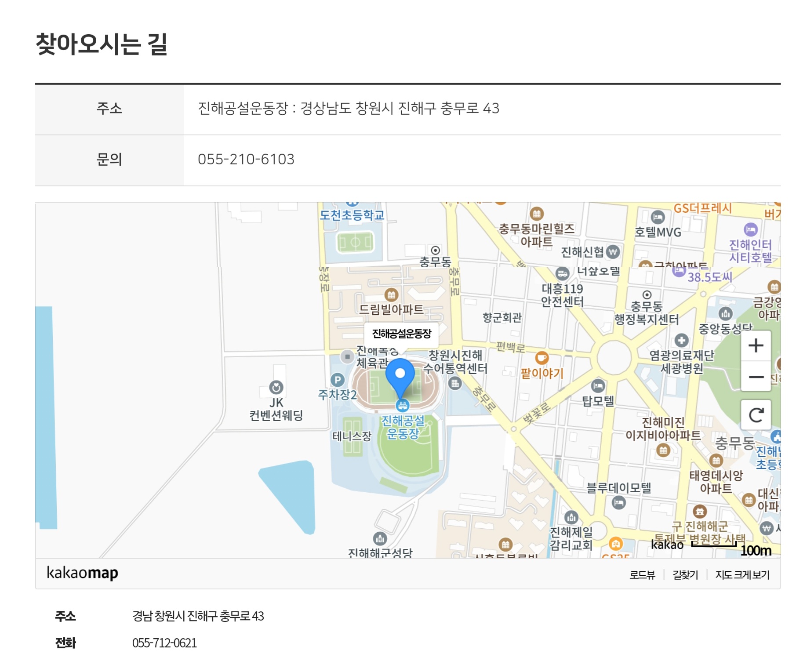Click the 진해공설운동장 stadium icon below pin
This screenshot has height=672, width=796.
tap(403, 405)
